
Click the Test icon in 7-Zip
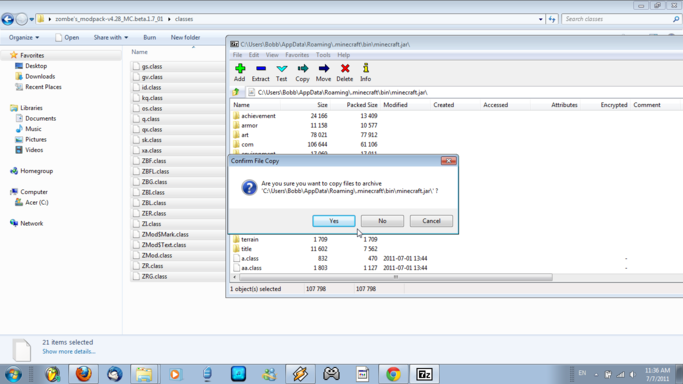[x=281, y=72]
